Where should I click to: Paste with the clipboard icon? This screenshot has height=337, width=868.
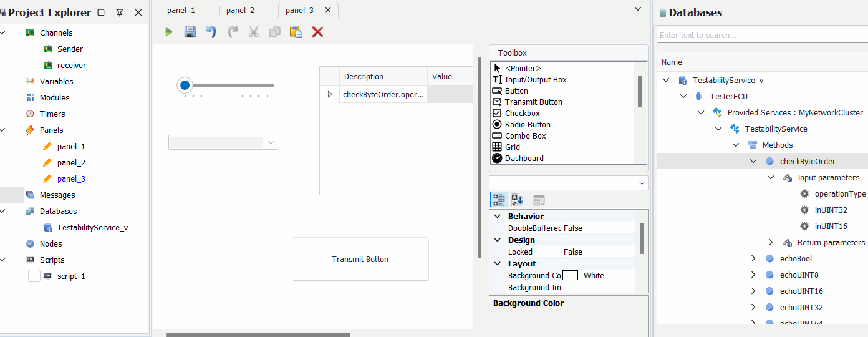coord(296,32)
